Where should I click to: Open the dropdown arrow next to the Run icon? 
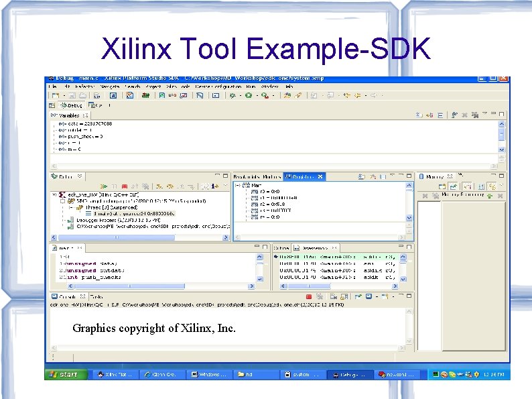(257, 96)
